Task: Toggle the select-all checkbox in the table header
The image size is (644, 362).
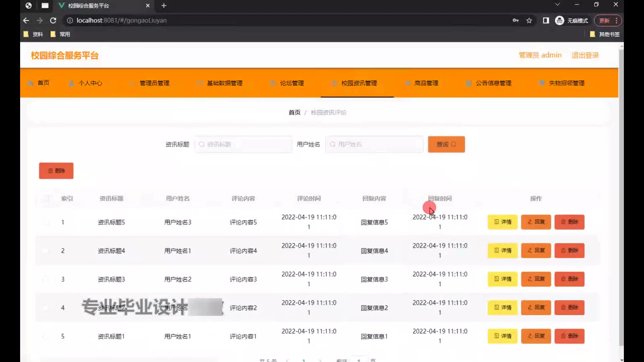Action: tap(46, 198)
